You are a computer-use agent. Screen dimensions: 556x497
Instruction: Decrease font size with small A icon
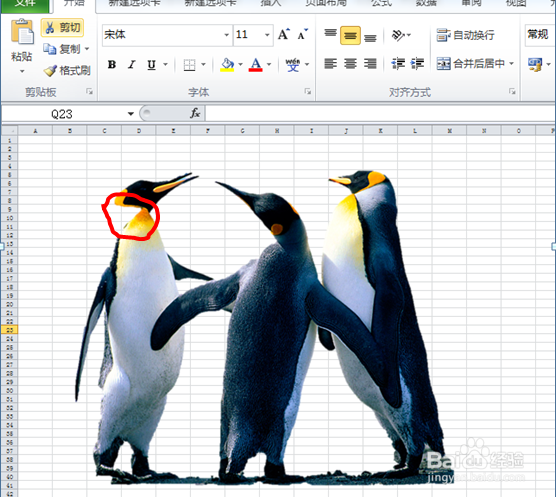click(302, 35)
